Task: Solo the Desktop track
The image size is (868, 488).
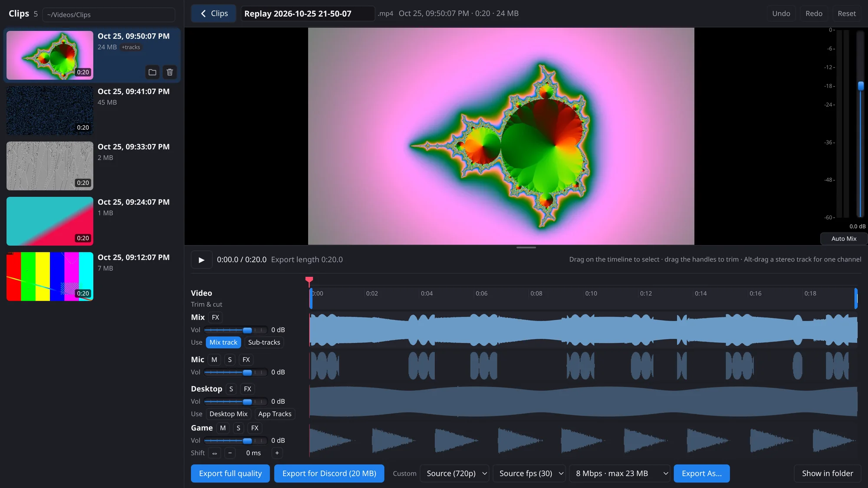Action: tap(231, 389)
